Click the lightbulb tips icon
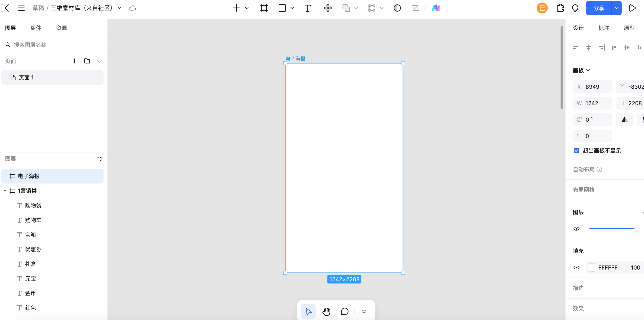644x320 pixels. pos(575,8)
